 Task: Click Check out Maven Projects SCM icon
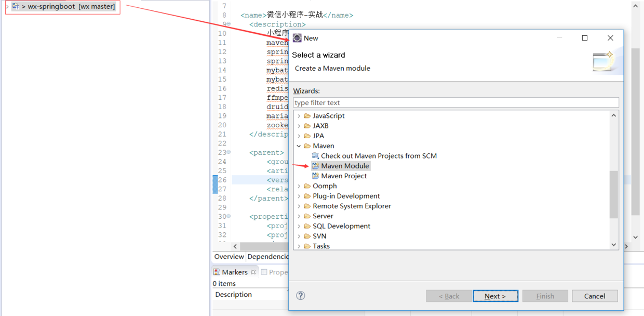315,156
